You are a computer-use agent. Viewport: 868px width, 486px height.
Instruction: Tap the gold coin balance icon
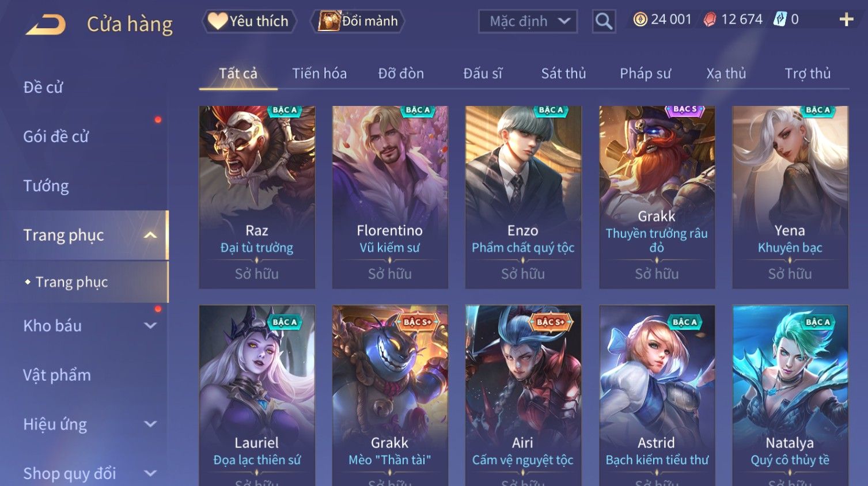pos(640,20)
